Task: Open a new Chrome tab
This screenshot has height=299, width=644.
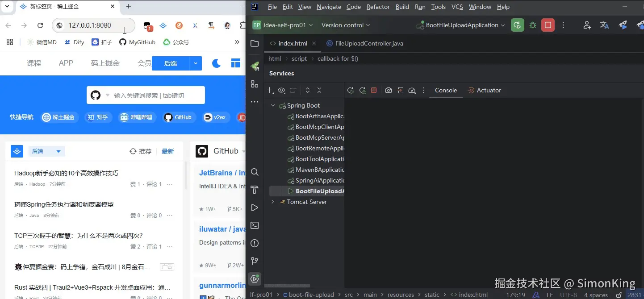Action: (x=129, y=6)
